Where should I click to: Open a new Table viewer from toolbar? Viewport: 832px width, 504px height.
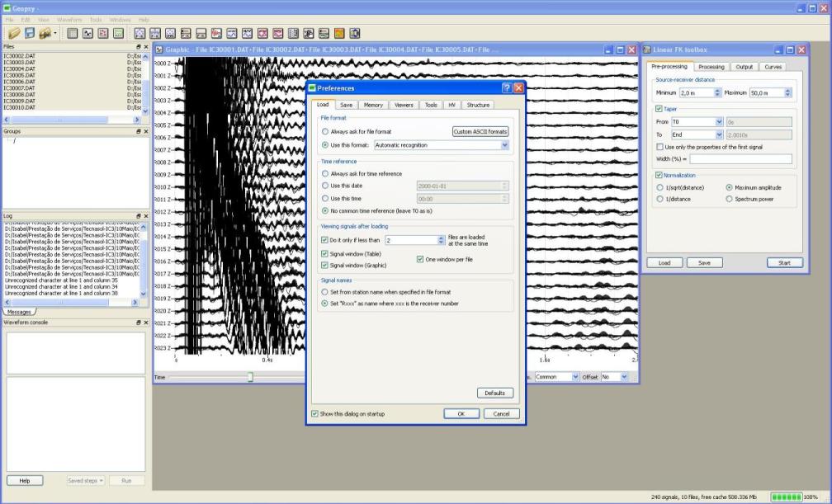(73, 34)
